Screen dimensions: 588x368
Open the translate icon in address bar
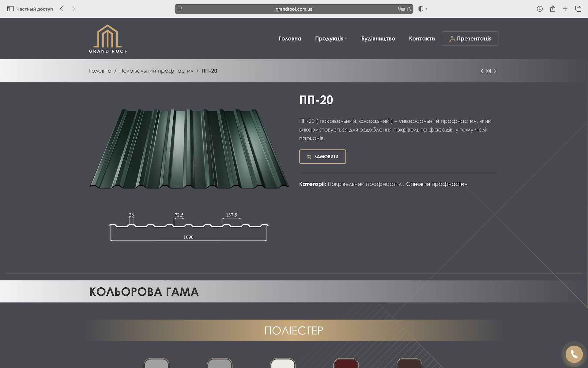coord(401,9)
